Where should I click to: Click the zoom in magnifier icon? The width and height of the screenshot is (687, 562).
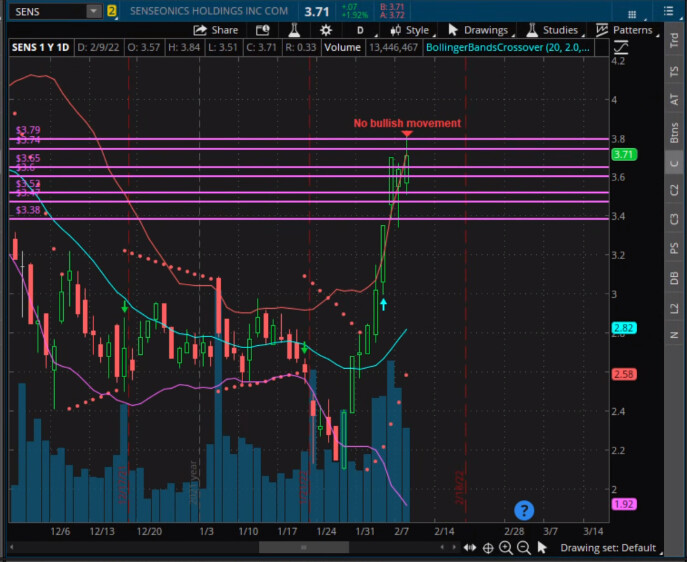506,548
